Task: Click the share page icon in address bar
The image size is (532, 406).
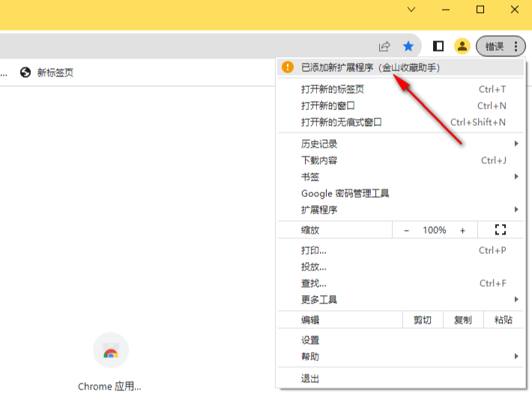Action: click(x=384, y=46)
